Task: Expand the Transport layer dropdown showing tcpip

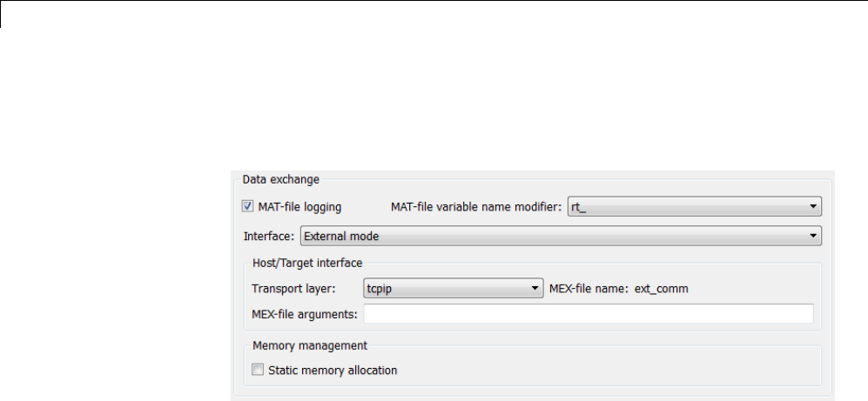Action: point(450,289)
